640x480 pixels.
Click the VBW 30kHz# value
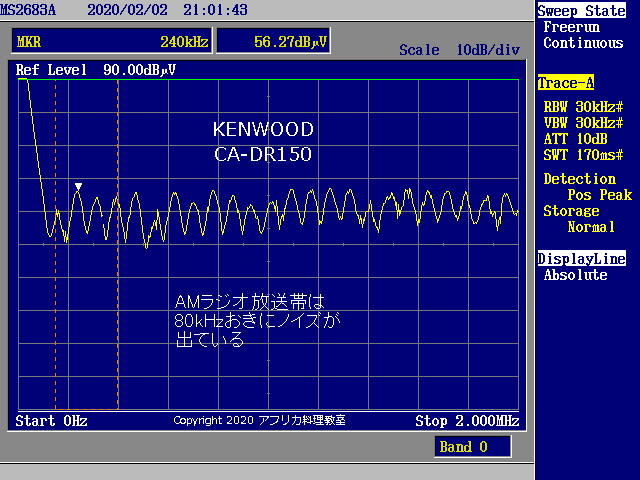tap(583, 123)
